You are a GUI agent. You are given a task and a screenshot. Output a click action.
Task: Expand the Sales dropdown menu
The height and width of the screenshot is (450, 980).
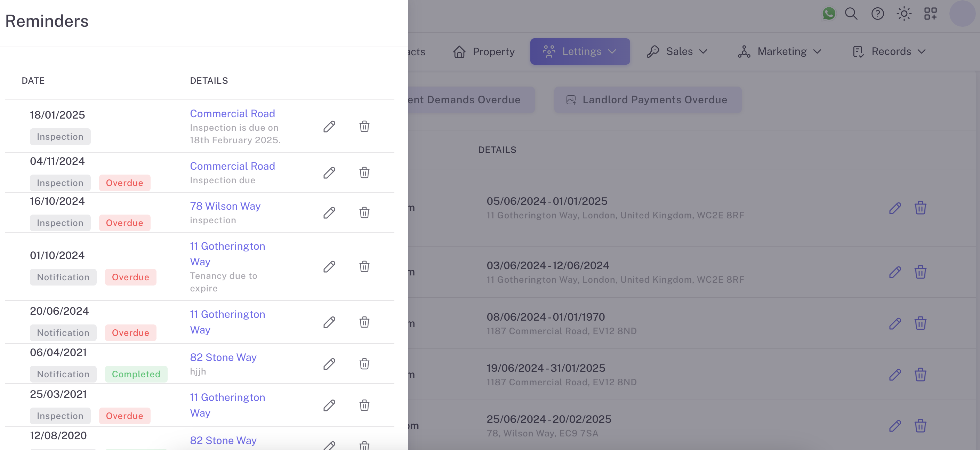point(677,51)
